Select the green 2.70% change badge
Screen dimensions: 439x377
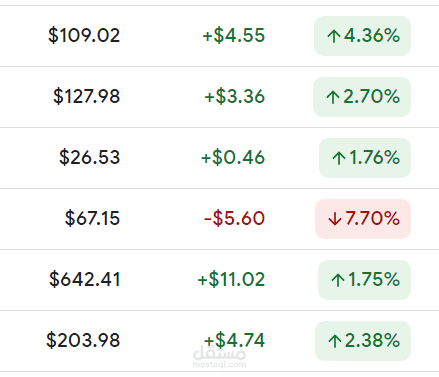coord(362,97)
